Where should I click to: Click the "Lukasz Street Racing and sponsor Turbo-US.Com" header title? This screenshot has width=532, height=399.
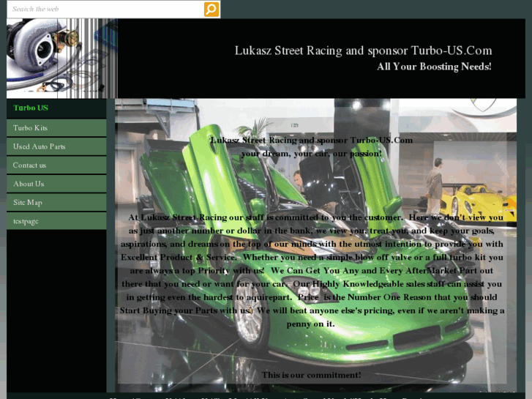coord(363,51)
